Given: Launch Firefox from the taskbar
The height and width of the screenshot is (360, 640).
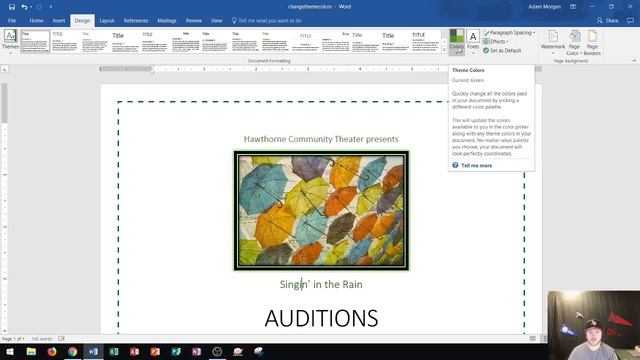Looking at the screenshot, I should [x=52, y=351].
